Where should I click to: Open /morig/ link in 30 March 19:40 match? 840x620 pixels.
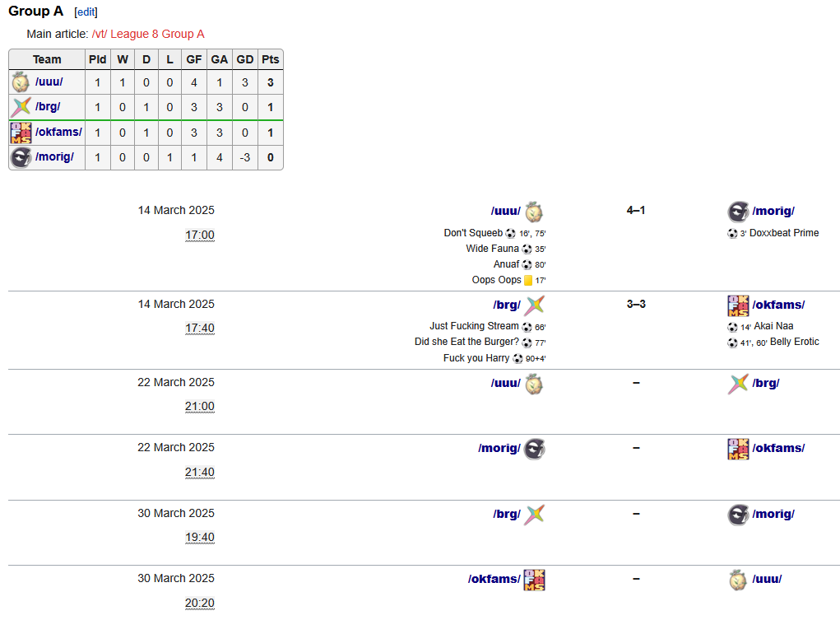tap(773, 514)
